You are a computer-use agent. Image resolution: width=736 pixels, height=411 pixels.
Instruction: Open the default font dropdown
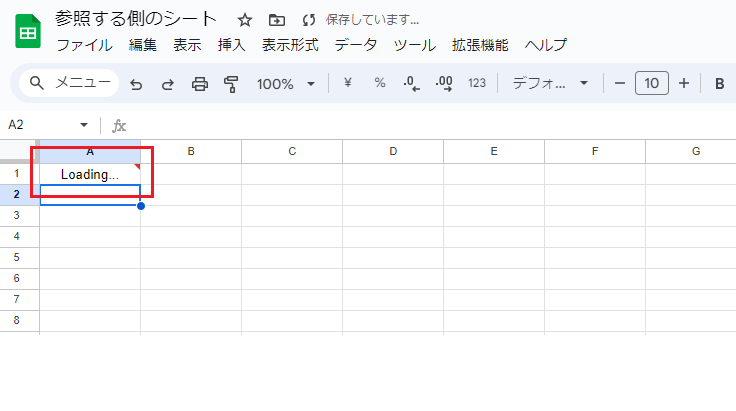(550, 84)
